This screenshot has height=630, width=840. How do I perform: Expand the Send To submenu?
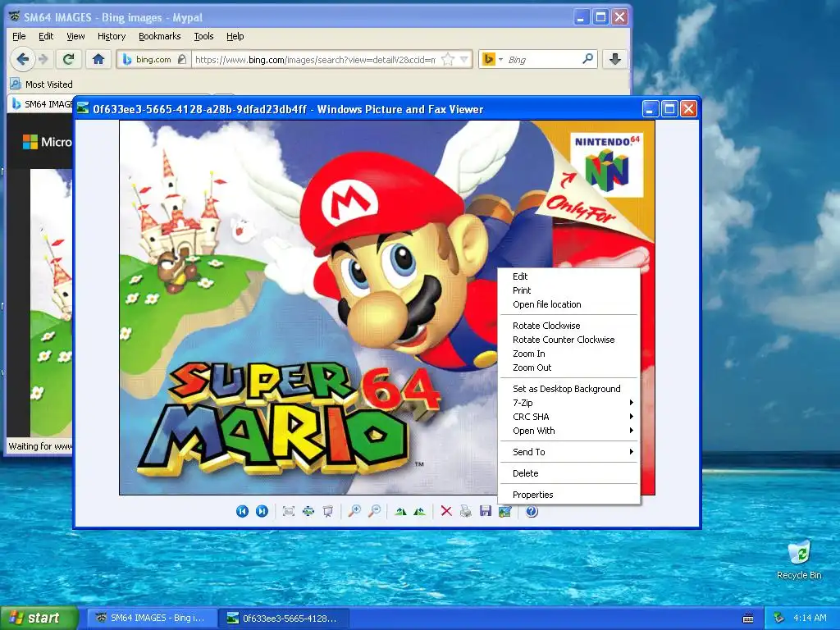(x=569, y=452)
